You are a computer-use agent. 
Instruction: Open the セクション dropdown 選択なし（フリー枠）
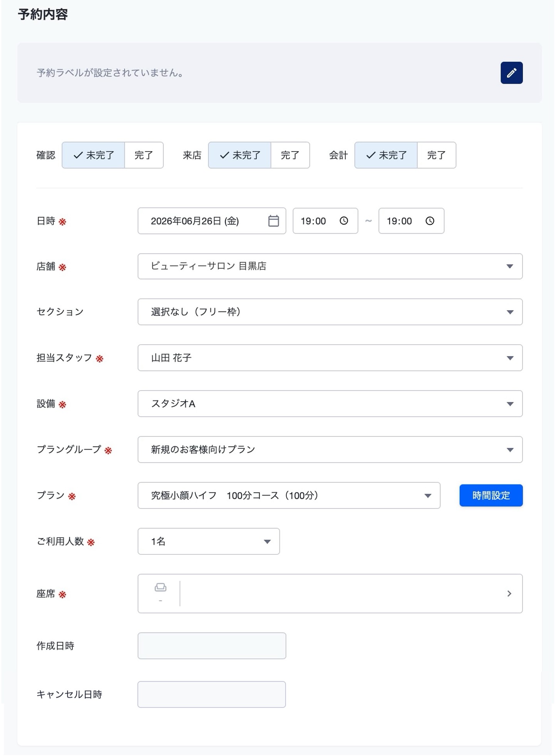330,311
